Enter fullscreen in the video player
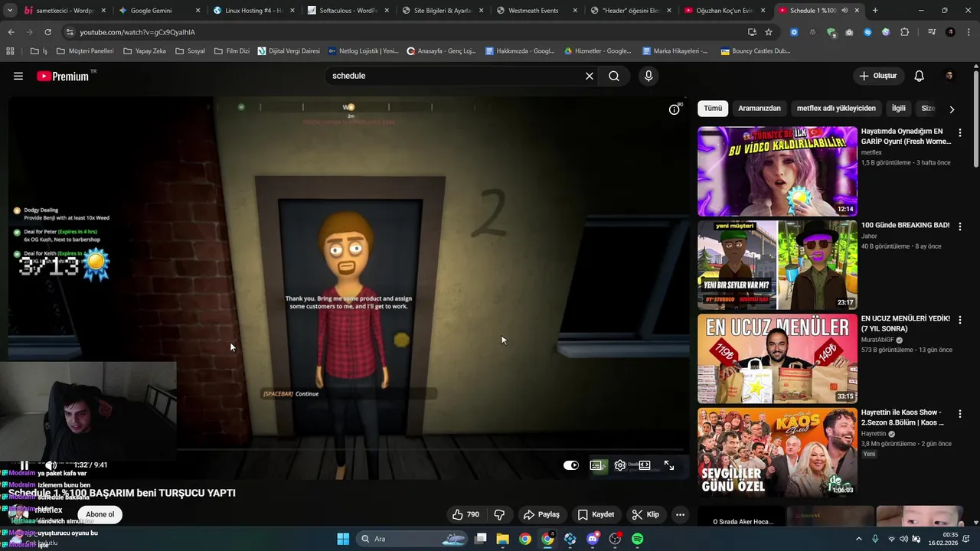 [x=669, y=465]
